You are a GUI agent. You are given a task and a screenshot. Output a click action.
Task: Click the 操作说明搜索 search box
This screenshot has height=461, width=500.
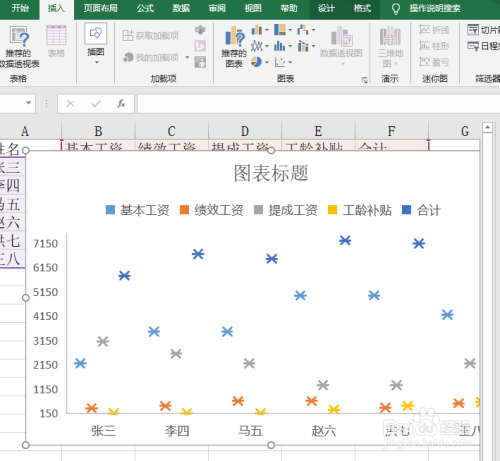point(435,8)
